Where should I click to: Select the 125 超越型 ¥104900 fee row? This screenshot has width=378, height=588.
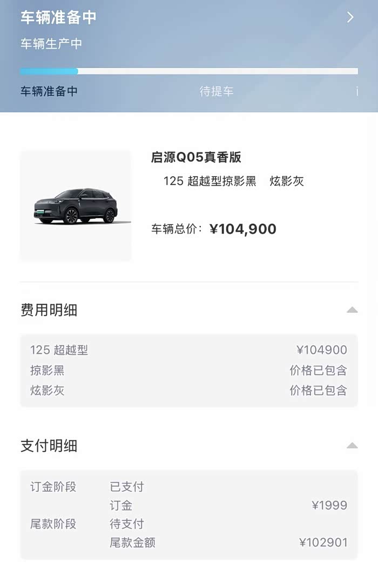pos(189,350)
